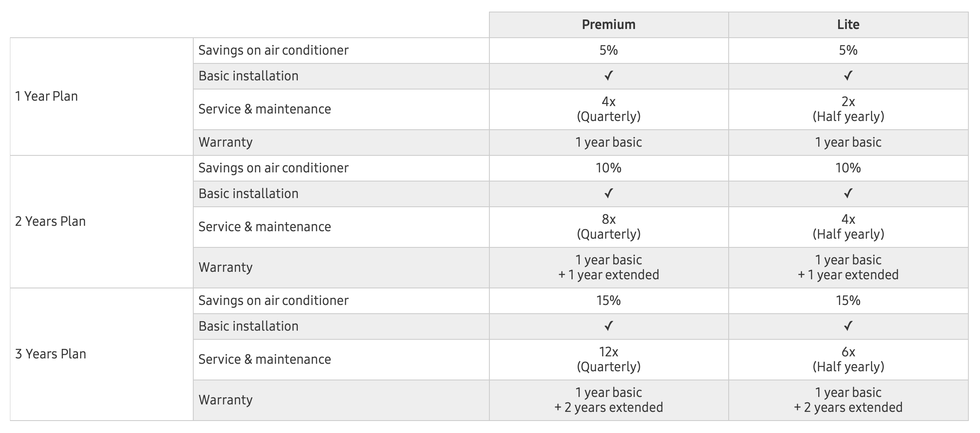
Task: Click the Lite checkmark for 1 Year basic installation
Action: pos(848,76)
